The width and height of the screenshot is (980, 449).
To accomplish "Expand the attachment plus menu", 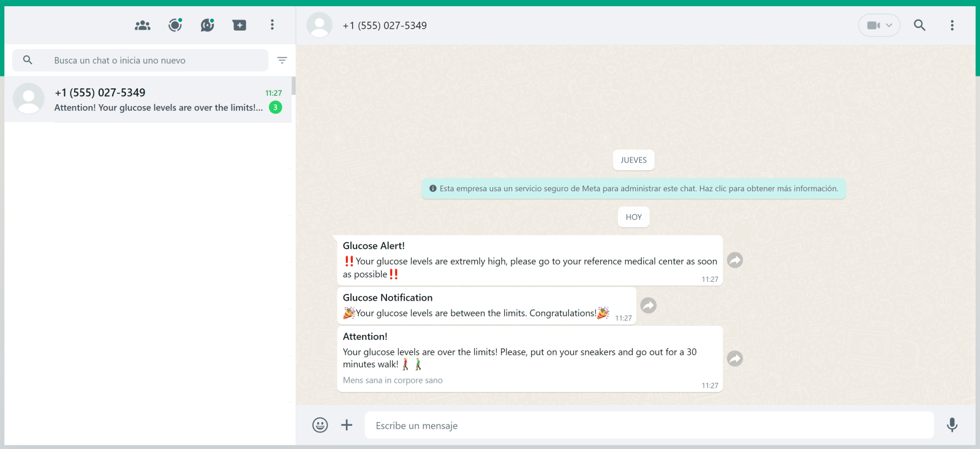I will click(x=347, y=425).
